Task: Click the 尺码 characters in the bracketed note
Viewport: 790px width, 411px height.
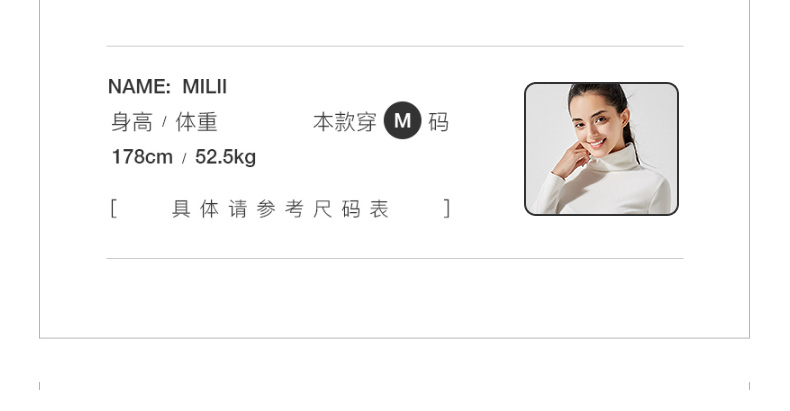Action: click(x=336, y=209)
